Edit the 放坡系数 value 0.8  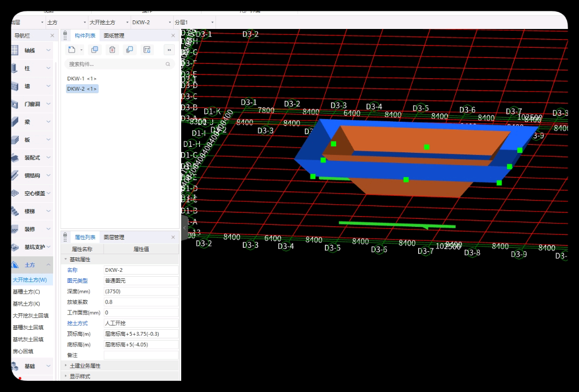tap(141, 302)
